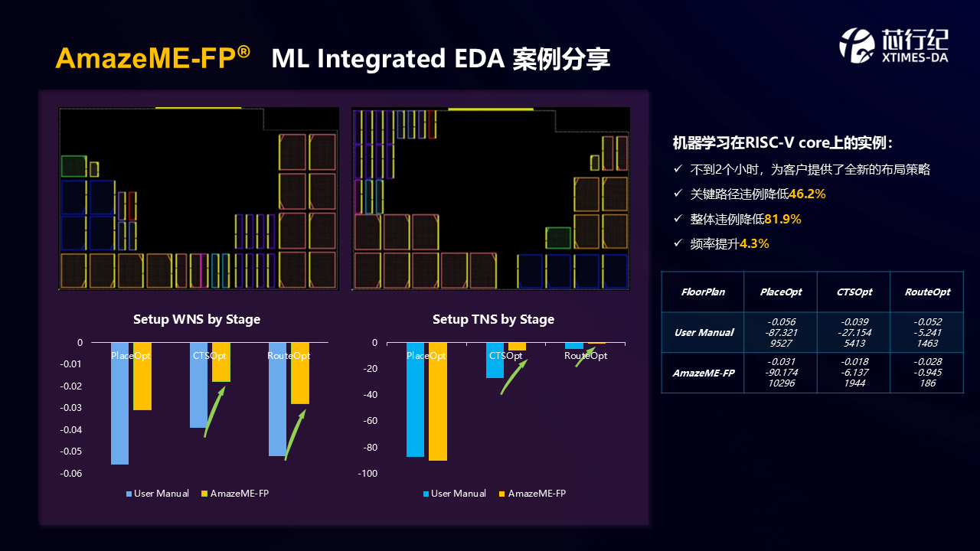Viewport: 980px width, 551px height.
Task: Click User Manual legend swatch in WNS chart
Action: click(x=129, y=494)
